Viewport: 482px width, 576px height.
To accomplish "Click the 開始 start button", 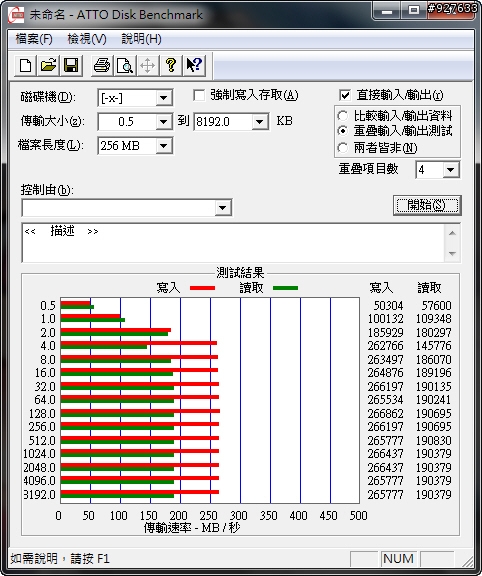I will tap(427, 205).
